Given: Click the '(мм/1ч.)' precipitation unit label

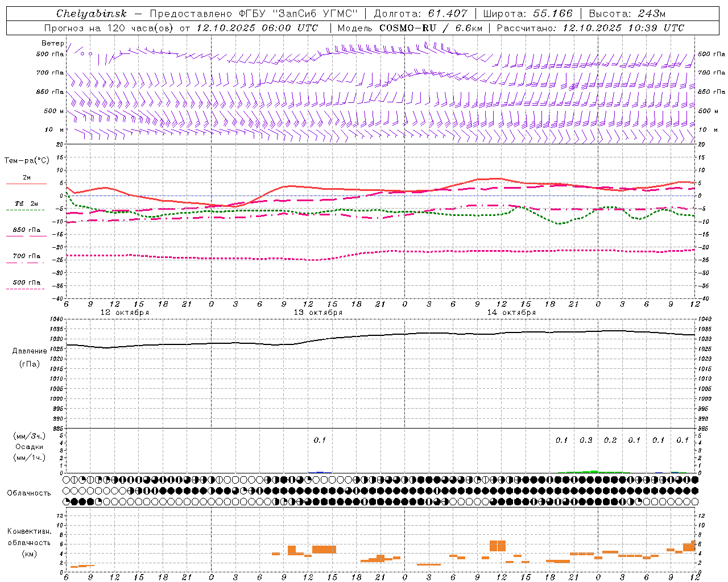Looking at the screenshot, I should tap(30, 458).
